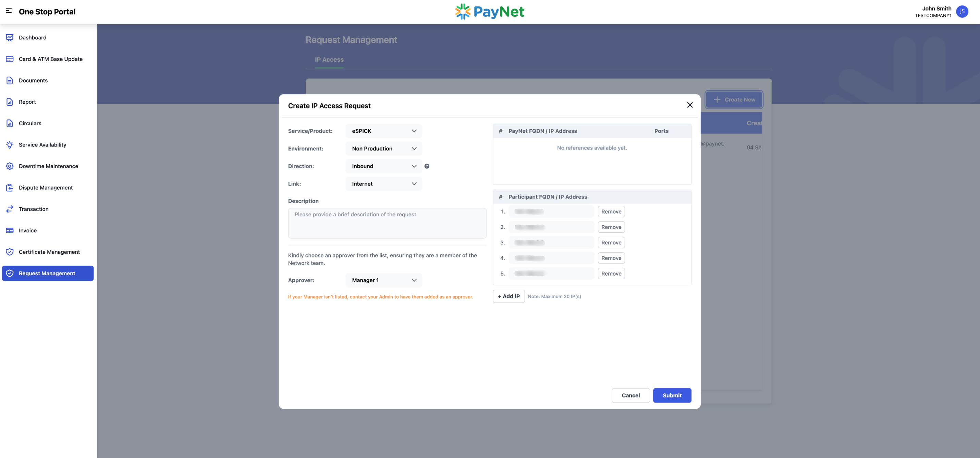Image resolution: width=980 pixels, height=458 pixels.
Task: Open the hamburger menu at top left
Action: [8, 11]
